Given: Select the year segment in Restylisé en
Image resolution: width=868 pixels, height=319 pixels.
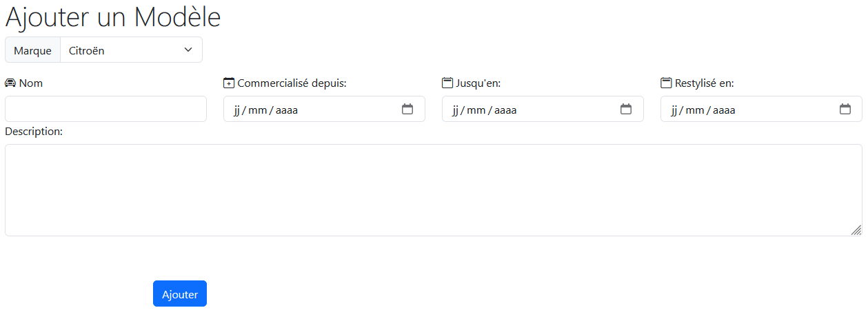Looking at the screenshot, I should coord(724,110).
